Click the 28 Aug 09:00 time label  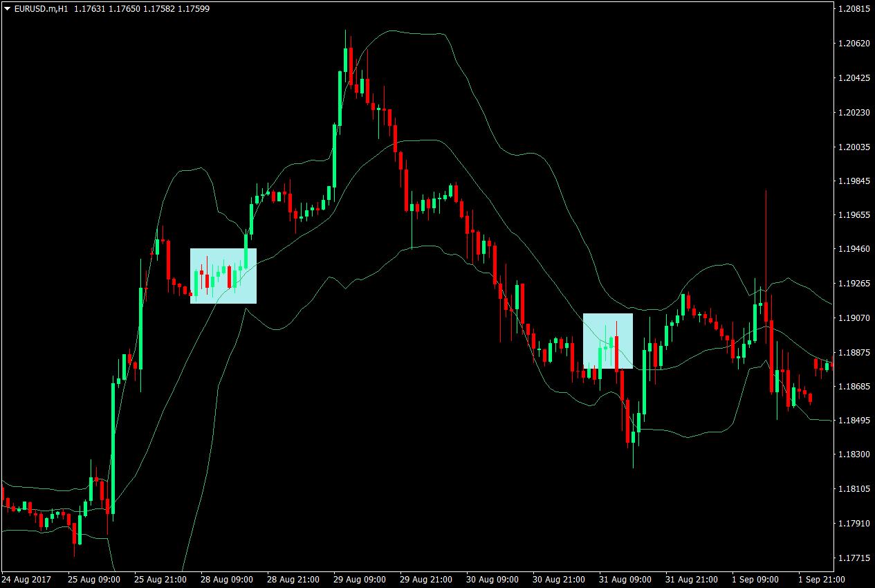225,579
